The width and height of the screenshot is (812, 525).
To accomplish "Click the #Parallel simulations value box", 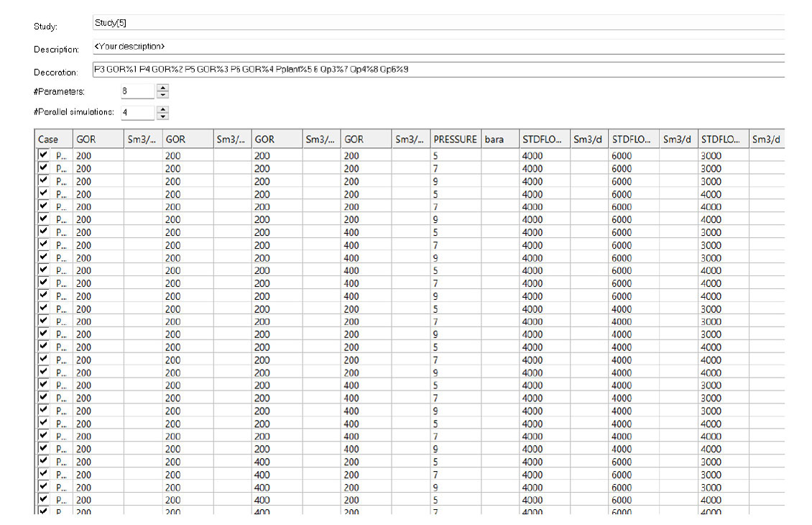I will coord(137,113).
